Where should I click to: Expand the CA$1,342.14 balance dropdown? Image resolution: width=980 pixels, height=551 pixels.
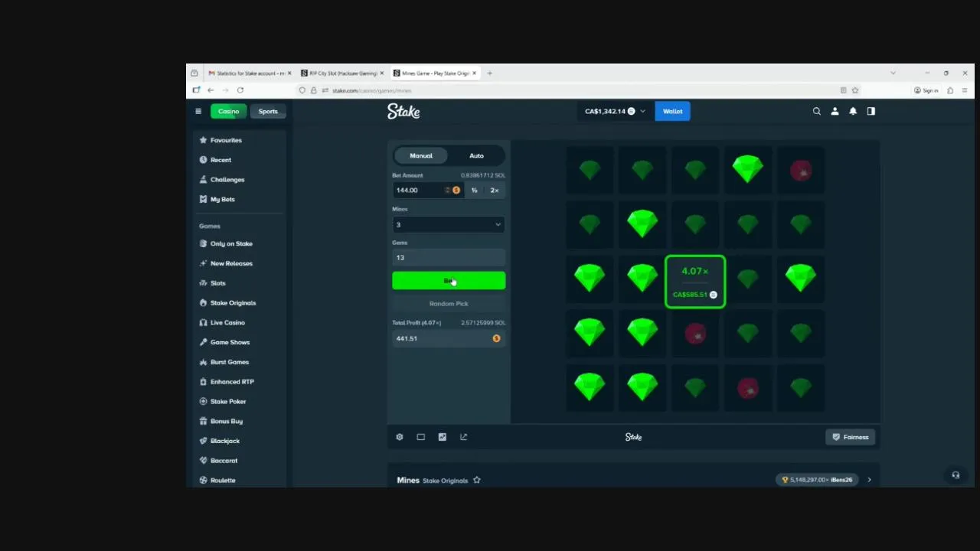(x=615, y=111)
